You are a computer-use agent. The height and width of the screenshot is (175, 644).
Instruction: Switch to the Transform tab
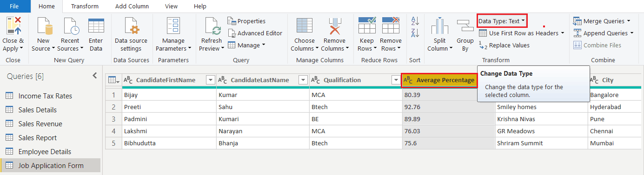85,6
